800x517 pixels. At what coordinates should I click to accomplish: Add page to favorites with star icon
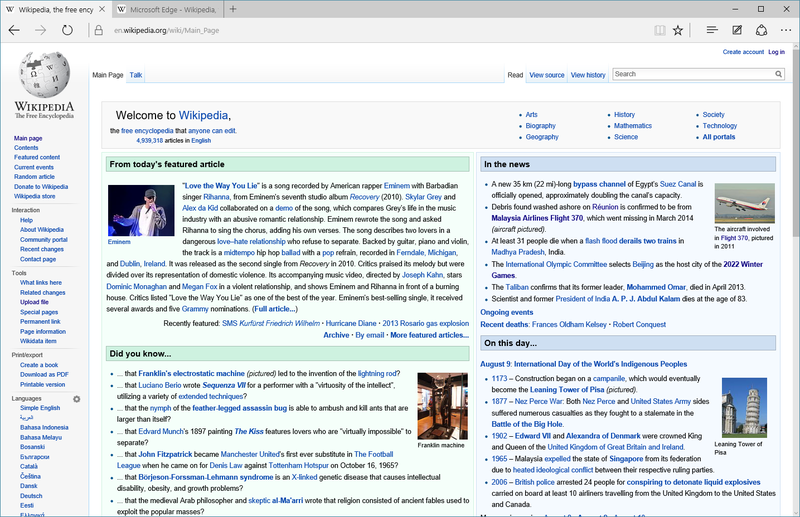678,30
